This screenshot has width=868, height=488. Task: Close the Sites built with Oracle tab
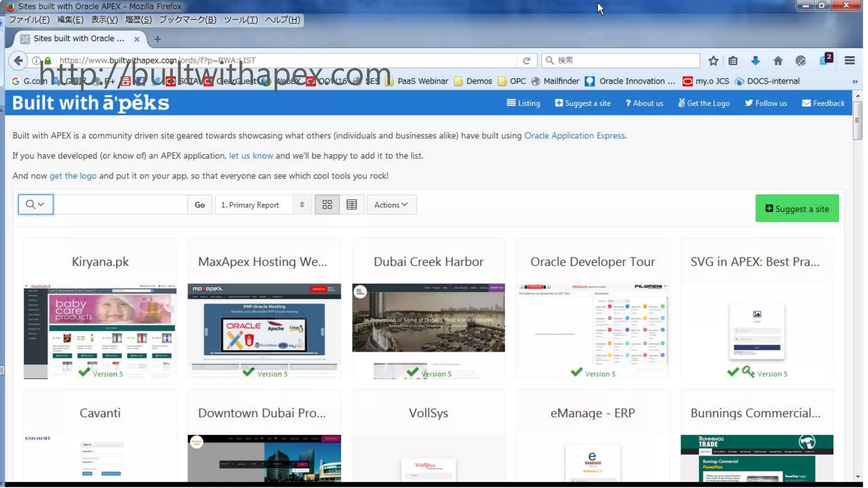click(x=136, y=39)
